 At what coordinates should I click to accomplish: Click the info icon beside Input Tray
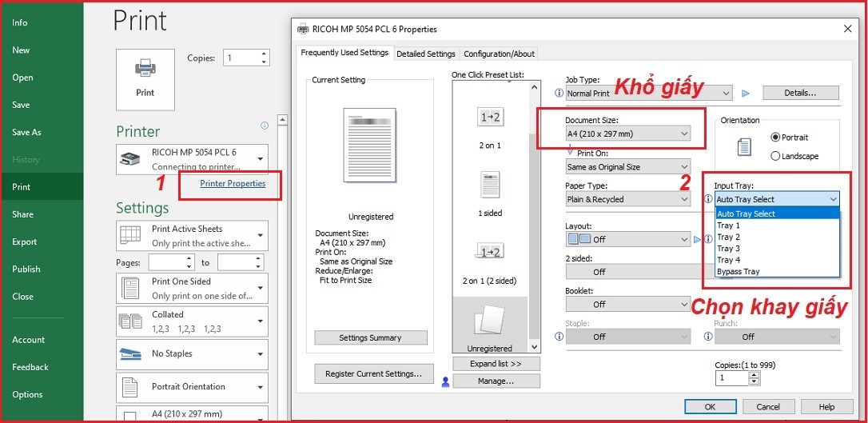(x=708, y=199)
